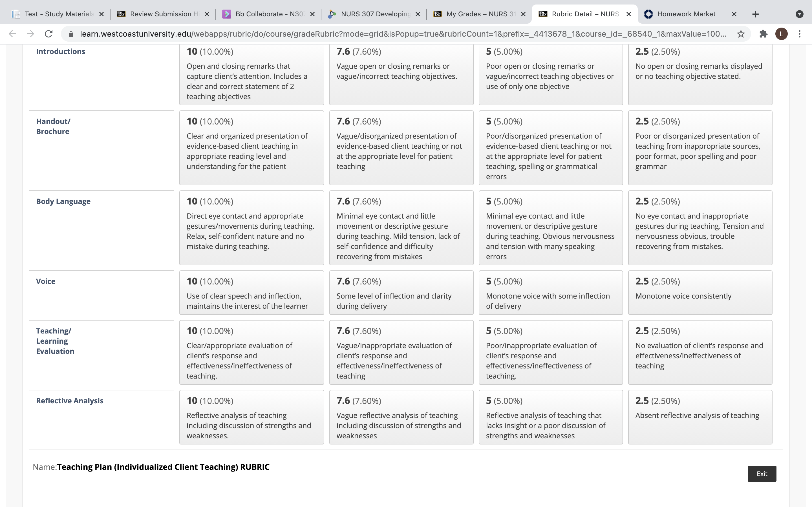Select the 7.6 points Body Language cell
The width and height of the screenshot is (812, 507).
click(401, 228)
